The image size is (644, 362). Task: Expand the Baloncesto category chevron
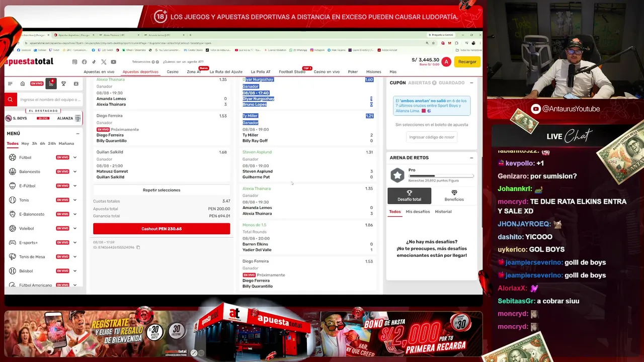75,171
